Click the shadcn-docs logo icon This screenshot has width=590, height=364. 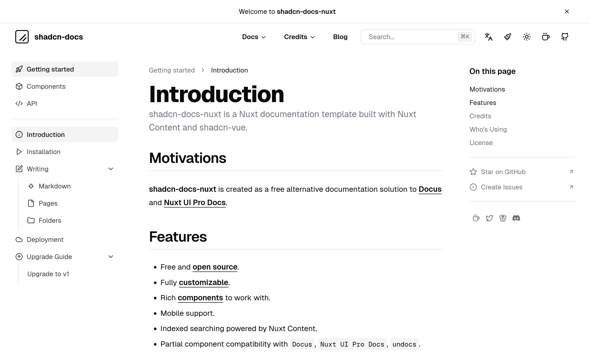tap(22, 37)
